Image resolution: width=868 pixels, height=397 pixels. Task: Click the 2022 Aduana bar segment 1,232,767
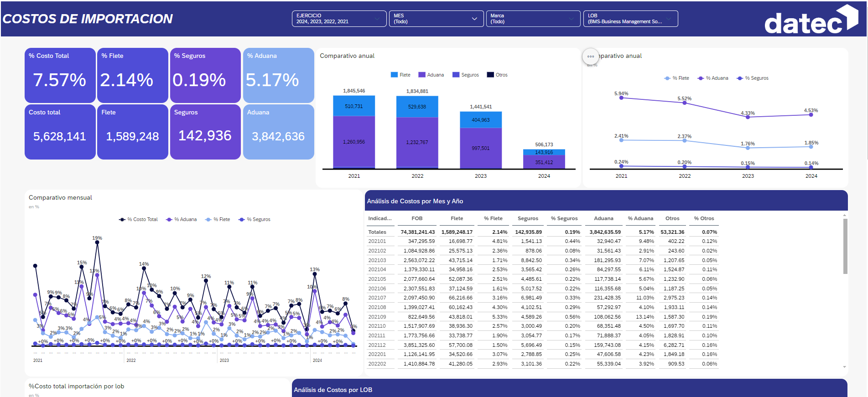pos(417,142)
